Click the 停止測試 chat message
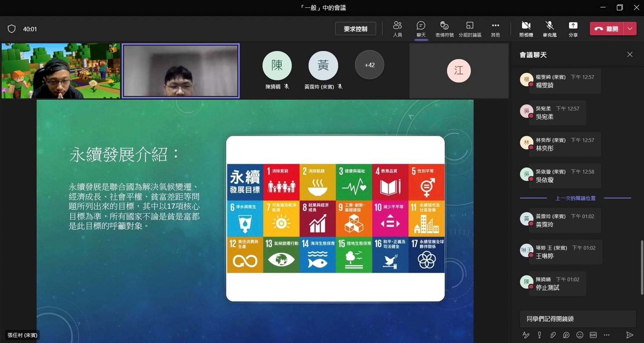The height and width of the screenshot is (343, 644). pyautogui.click(x=557, y=284)
